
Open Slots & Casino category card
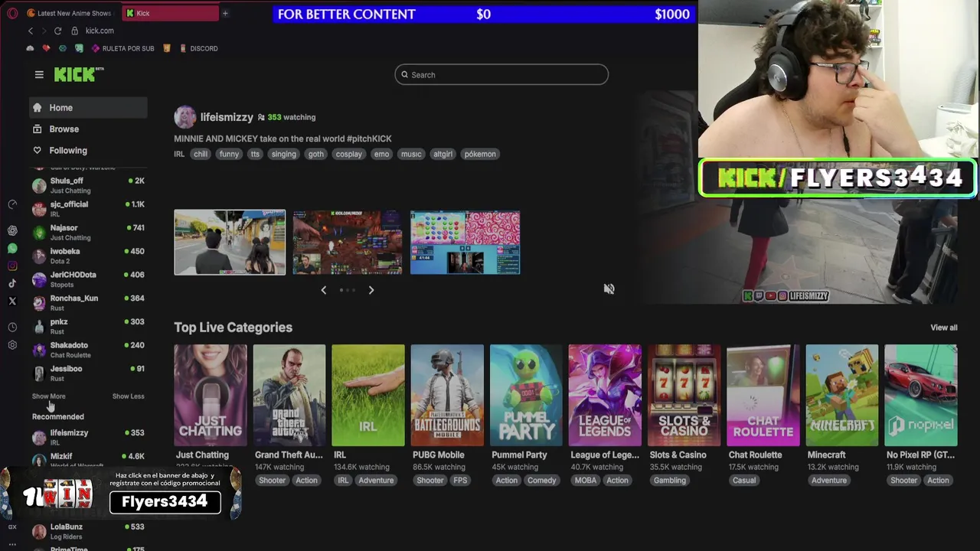(684, 395)
